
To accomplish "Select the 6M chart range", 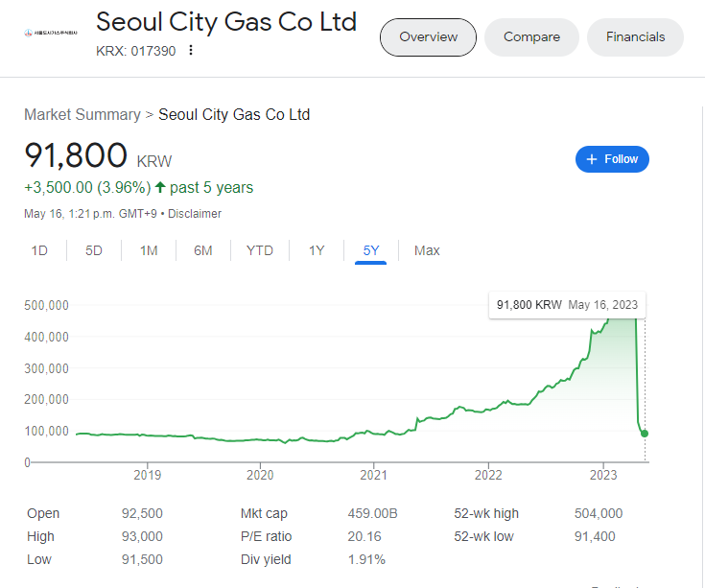I will point(203,250).
